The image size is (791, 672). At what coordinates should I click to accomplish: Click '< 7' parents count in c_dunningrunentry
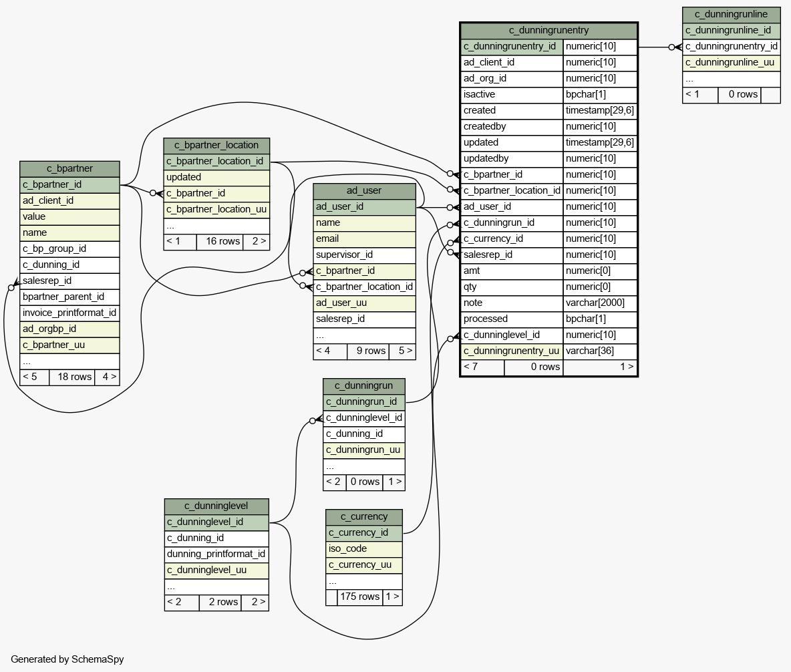[482, 367]
